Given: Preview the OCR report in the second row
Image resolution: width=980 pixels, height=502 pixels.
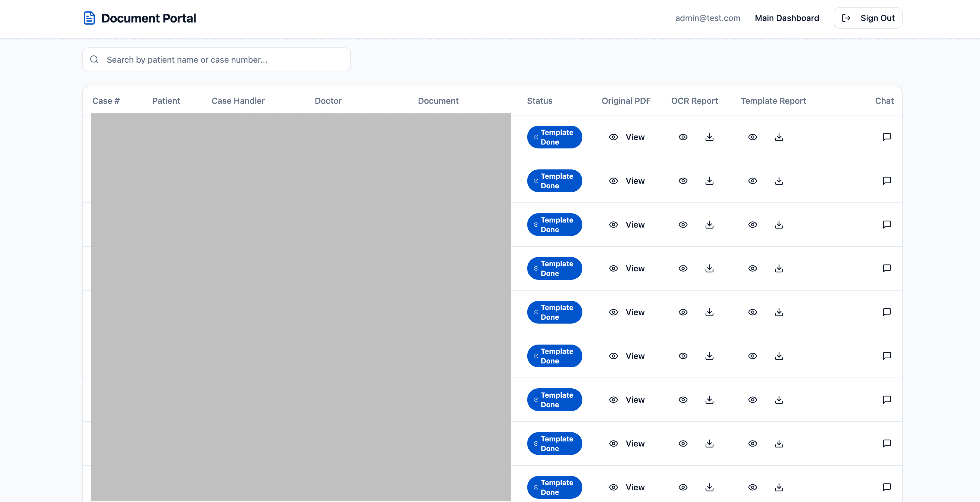Looking at the screenshot, I should (683, 181).
